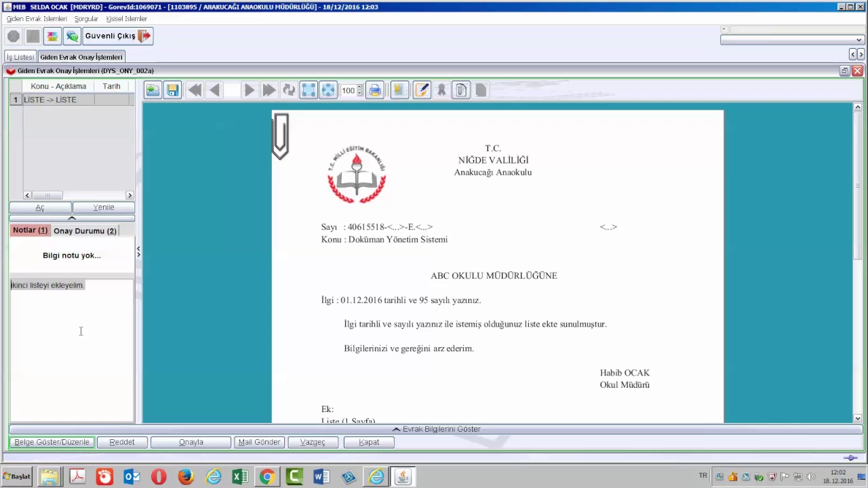This screenshot has height=488, width=868.
Task: Click the Aç button
Action: 40,207
